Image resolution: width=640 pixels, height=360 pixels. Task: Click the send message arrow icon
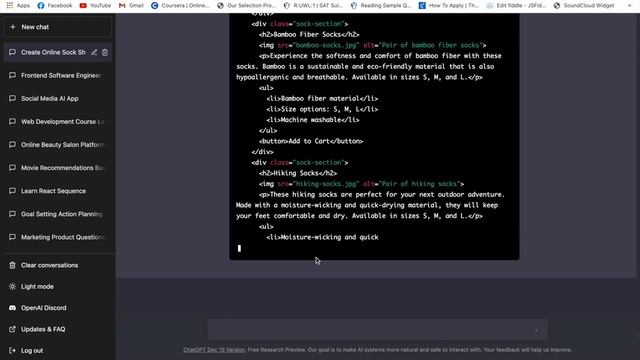point(537,330)
